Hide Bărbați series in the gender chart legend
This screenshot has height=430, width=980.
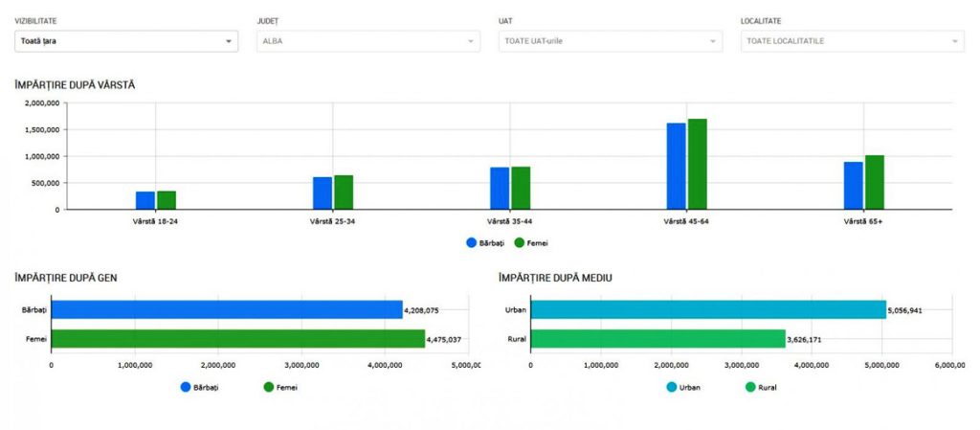click(x=199, y=387)
